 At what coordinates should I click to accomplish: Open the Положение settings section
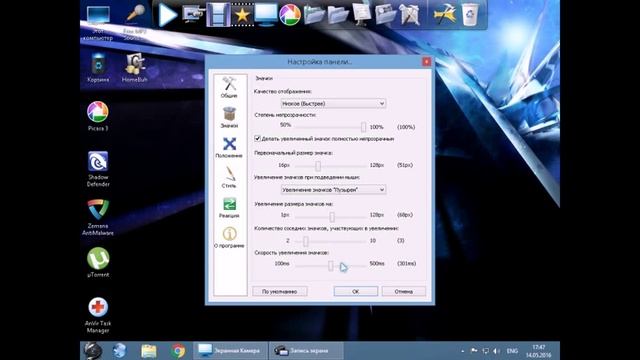229,147
